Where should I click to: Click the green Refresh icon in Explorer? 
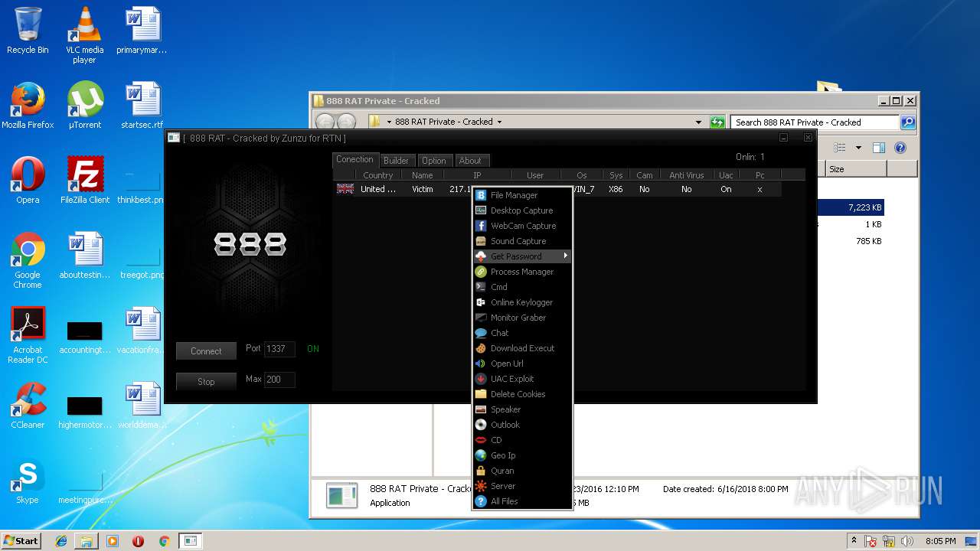click(717, 122)
